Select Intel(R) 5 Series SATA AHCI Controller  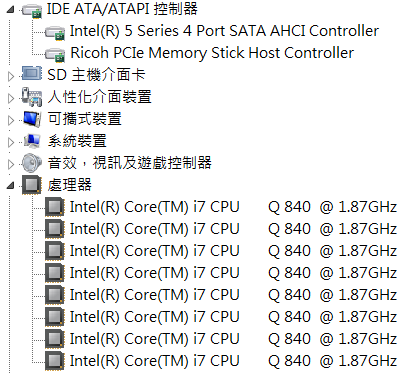coord(224,31)
